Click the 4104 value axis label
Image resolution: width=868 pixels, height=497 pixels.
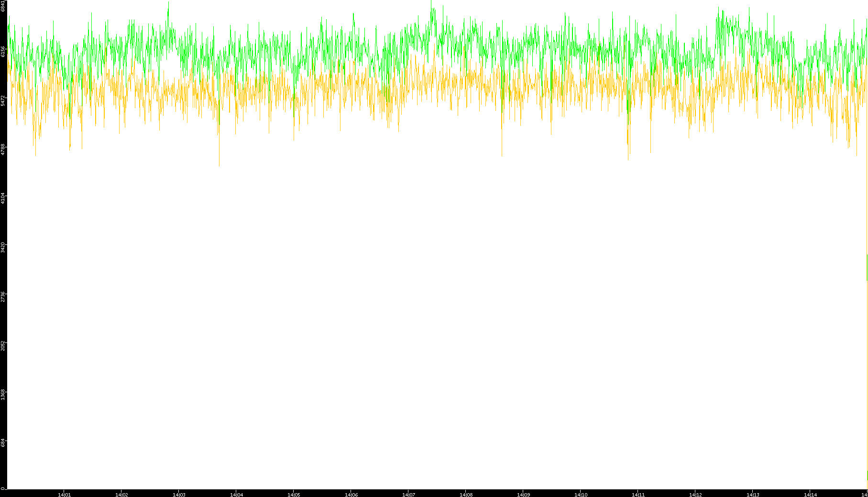[x=3, y=198]
